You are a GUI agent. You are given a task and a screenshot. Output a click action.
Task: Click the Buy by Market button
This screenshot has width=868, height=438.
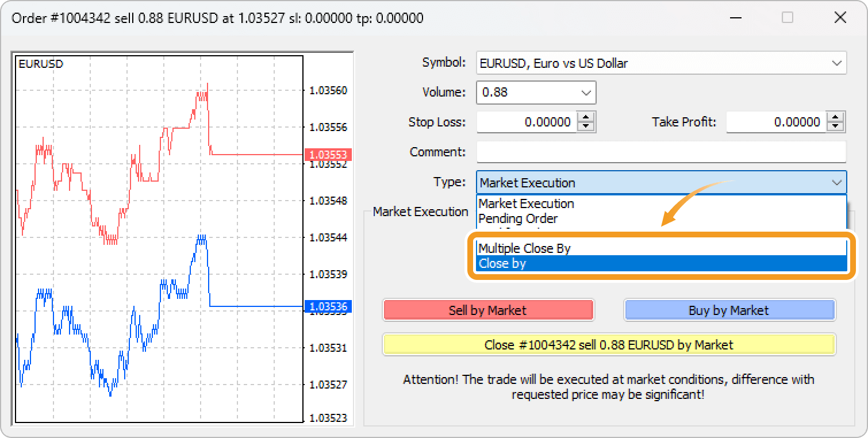pyautogui.click(x=728, y=310)
